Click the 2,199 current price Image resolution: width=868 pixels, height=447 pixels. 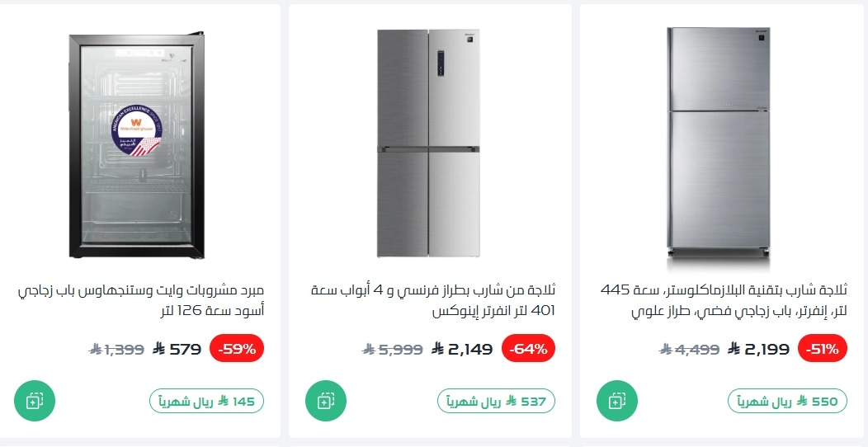coord(758,349)
